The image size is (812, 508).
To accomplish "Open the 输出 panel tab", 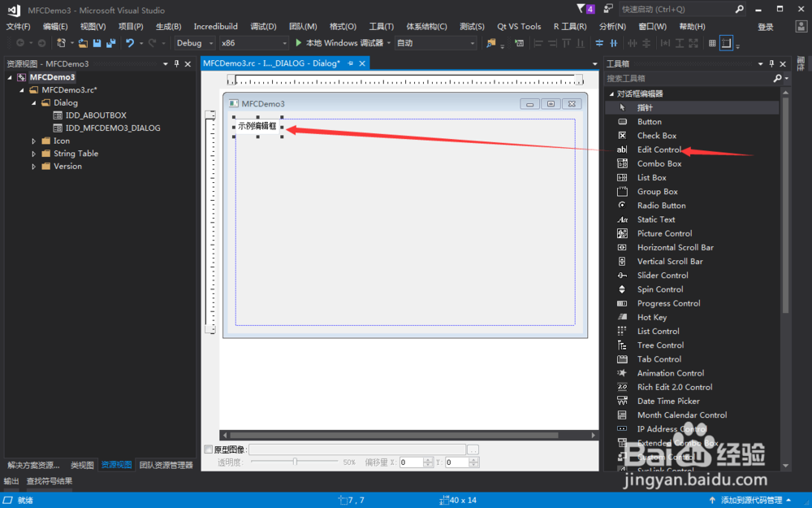I will point(11,481).
